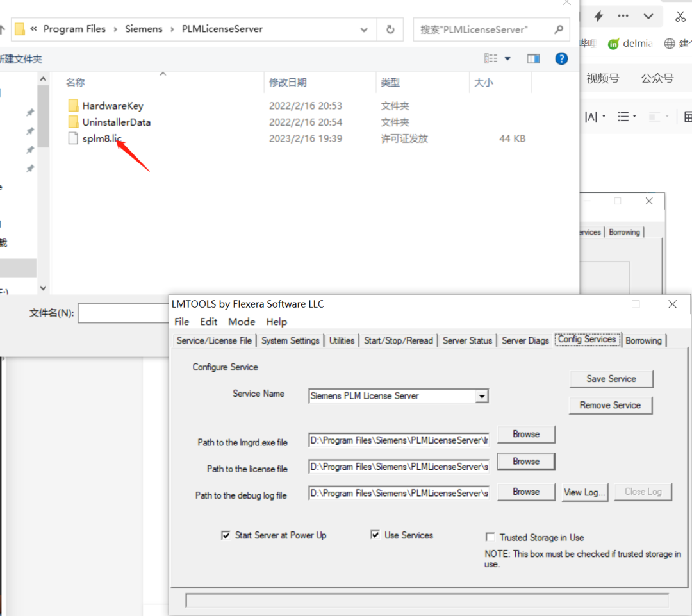The image size is (692, 616).
Task: Switch to the Utilities tab
Action: [x=342, y=340]
